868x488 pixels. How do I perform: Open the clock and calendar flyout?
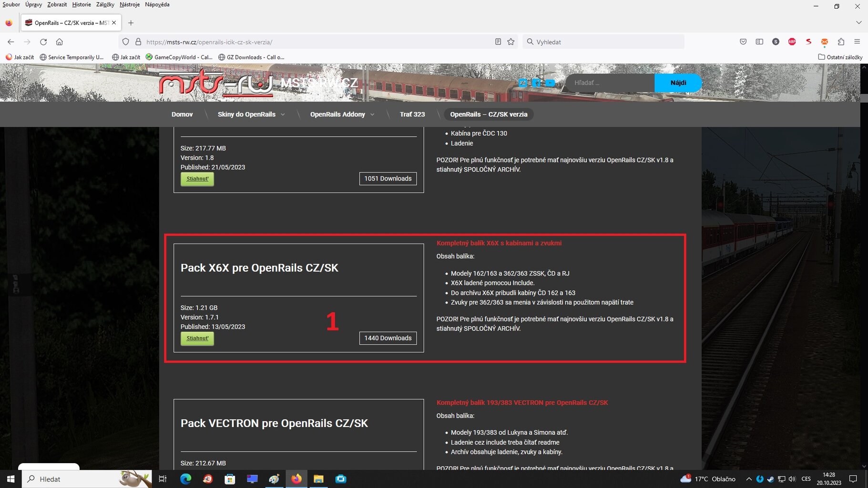pyautogui.click(x=829, y=479)
